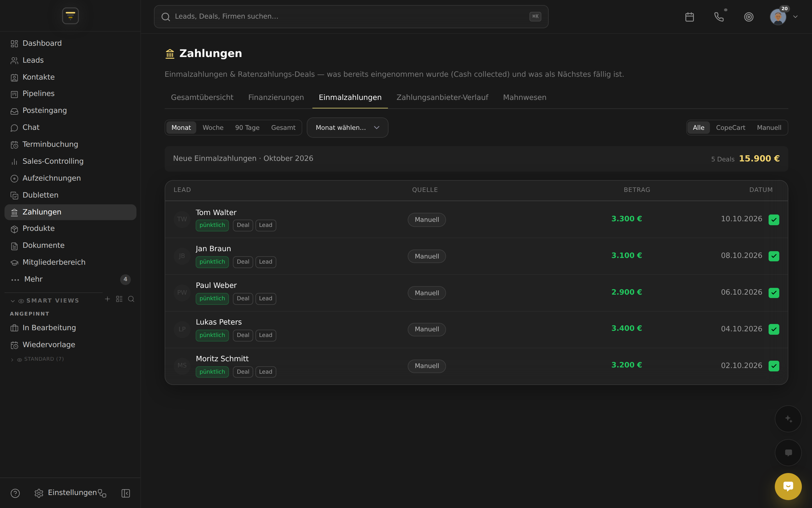Viewport: 812px width, 508px height.
Task: Click the Deal tag for Jan Braun
Action: [x=243, y=262]
